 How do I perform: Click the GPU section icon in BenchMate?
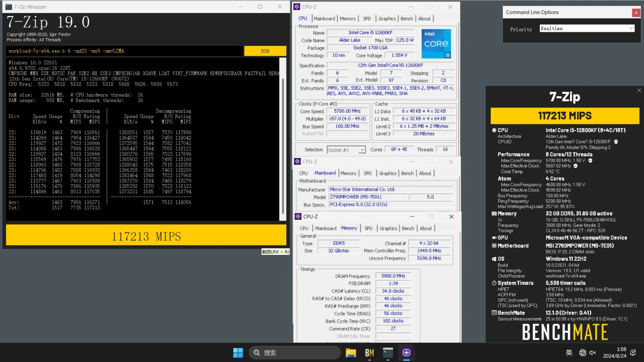point(494,238)
